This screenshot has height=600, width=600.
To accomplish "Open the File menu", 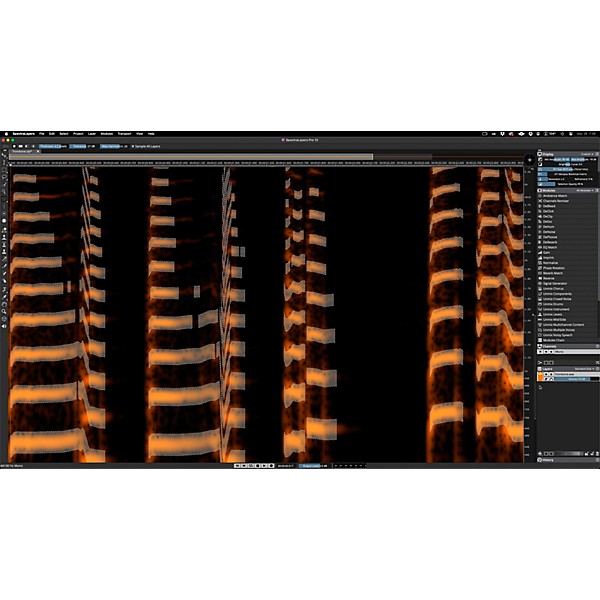I will click(x=42, y=134).
